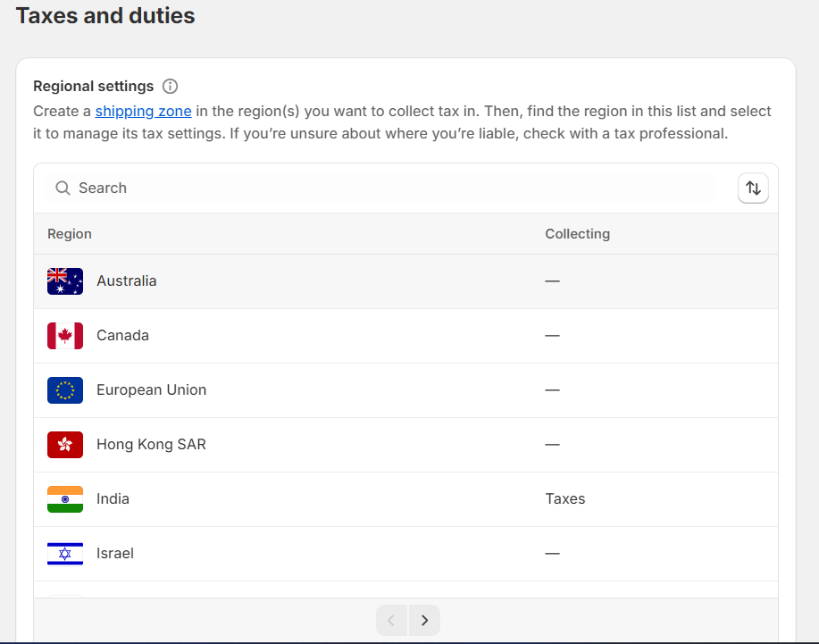Click the Collecting column header

click(x=577, y=234)
